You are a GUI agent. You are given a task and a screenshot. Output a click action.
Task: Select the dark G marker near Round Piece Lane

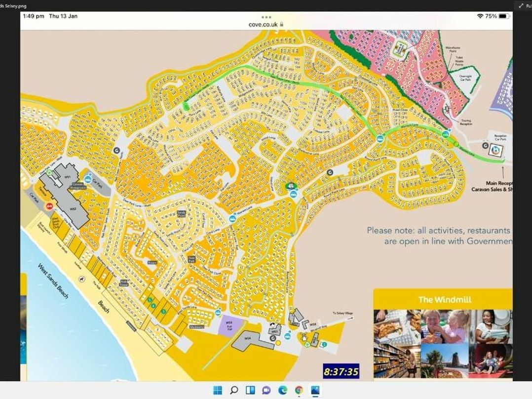point(330,172)
